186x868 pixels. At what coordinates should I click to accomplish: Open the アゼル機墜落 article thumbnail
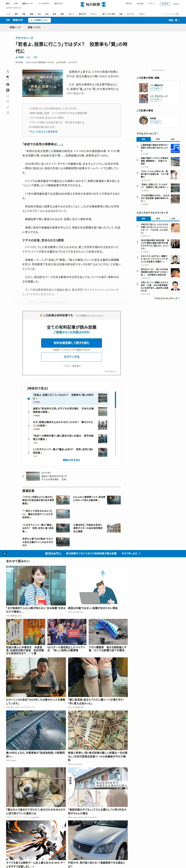(x=108, y=631)
